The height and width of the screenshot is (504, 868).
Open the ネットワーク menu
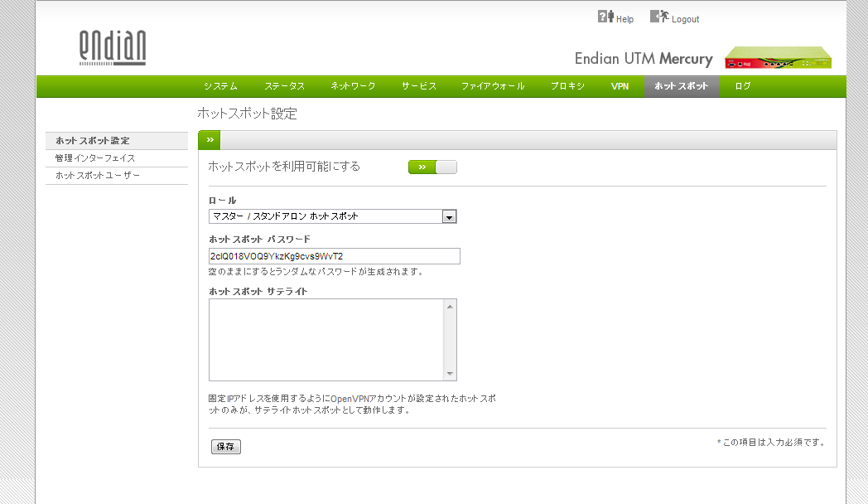coord(353,86)
